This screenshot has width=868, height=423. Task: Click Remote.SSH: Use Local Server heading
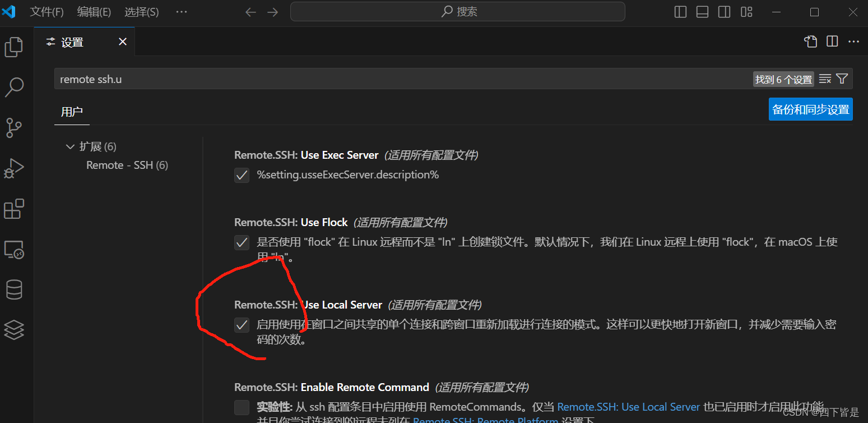click(308, 305)
